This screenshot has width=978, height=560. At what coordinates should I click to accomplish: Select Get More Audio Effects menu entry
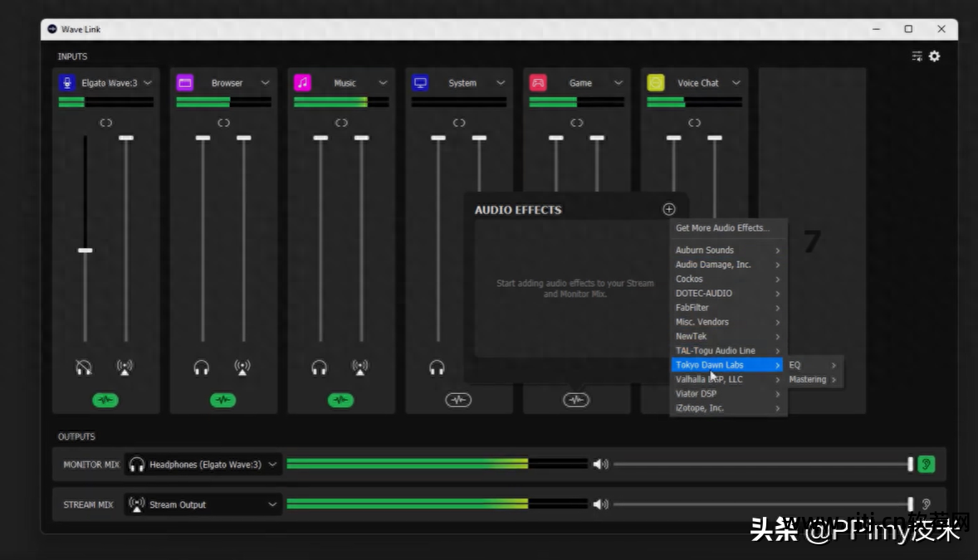tap(722, 228)
